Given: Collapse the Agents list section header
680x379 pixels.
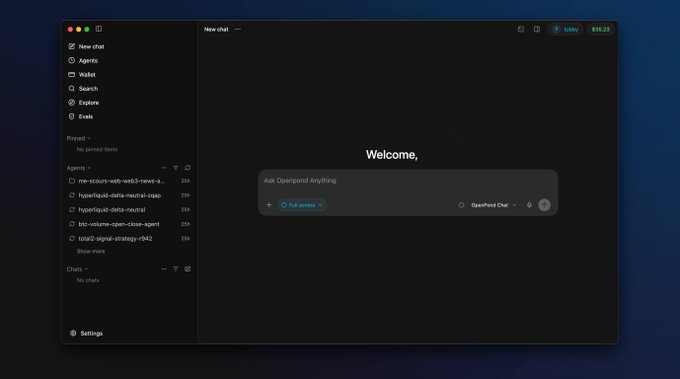Looking at the screenshot, I should point(78,168).
